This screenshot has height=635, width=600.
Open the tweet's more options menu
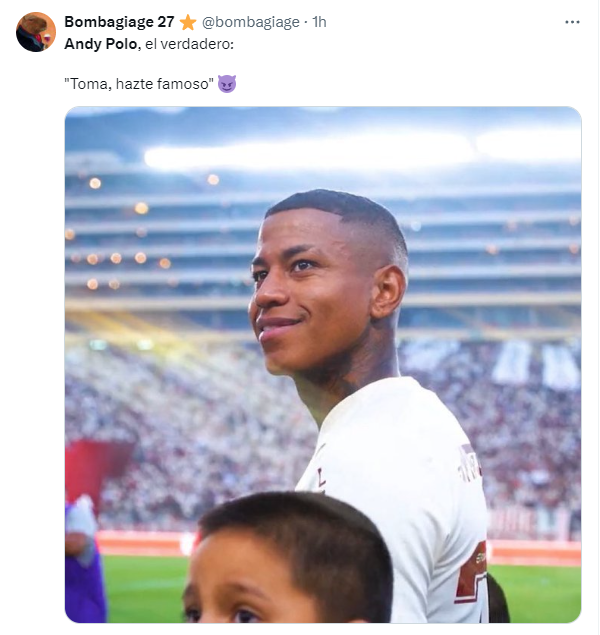[572, 21]
